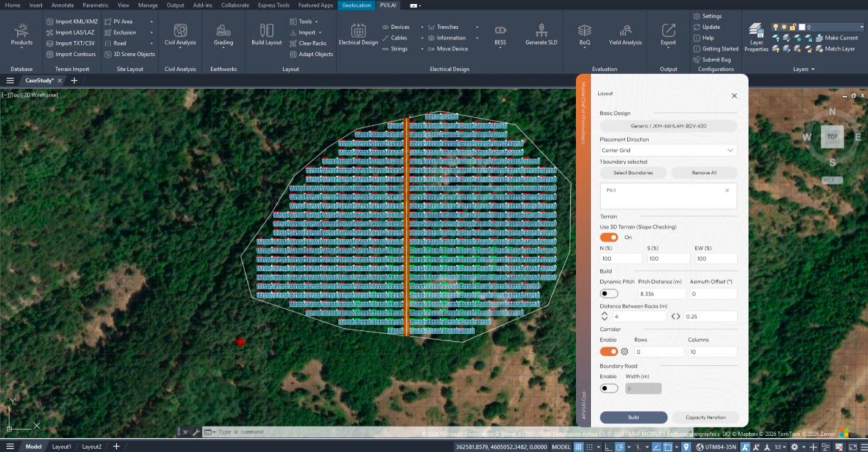Toggle the grid display in status bar
This screenshot has height=452, width=868.
[x=578, y=447]
